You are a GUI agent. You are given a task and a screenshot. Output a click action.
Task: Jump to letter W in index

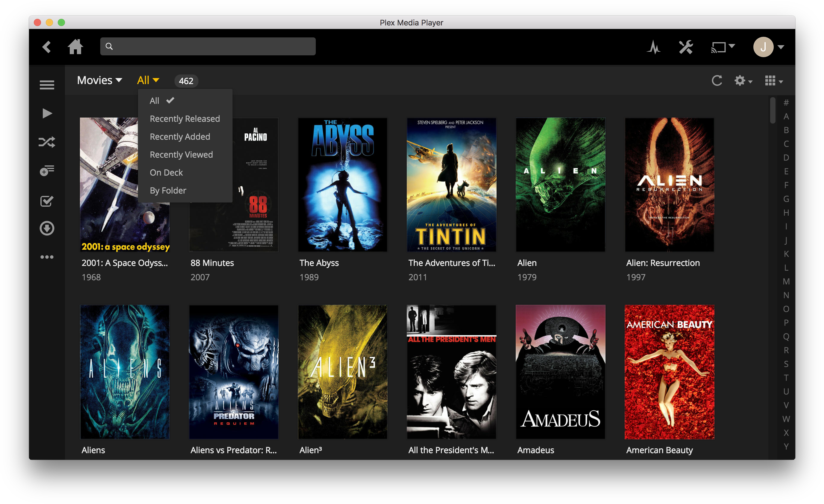pos(786,419)
